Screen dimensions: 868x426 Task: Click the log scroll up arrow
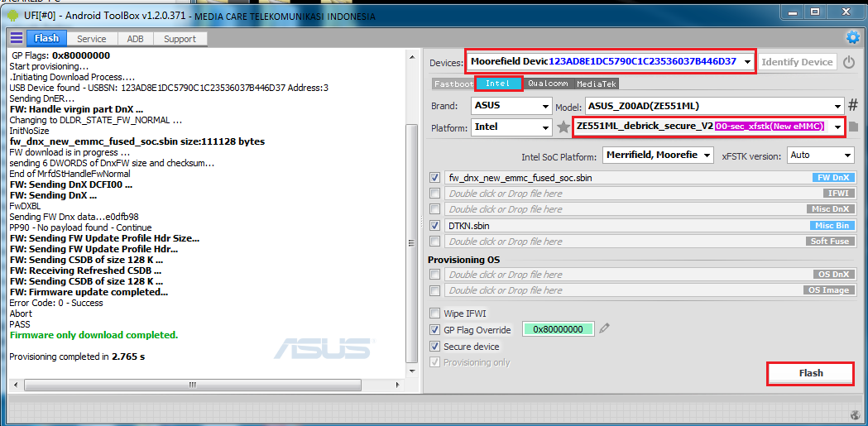(411, 56)
